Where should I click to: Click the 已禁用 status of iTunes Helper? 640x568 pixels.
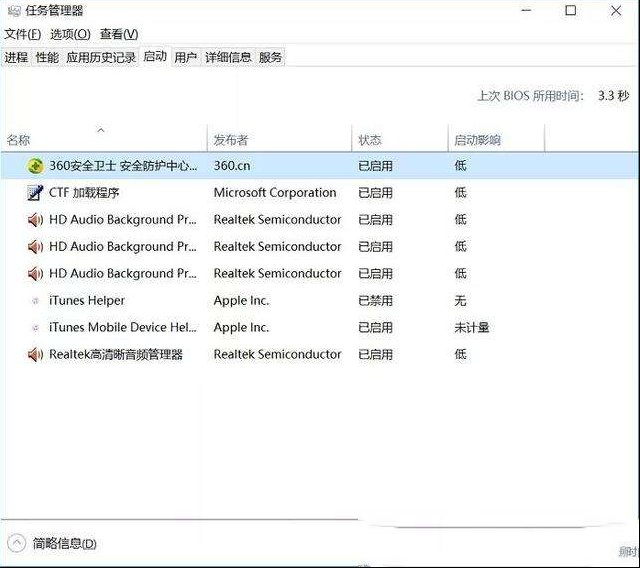[x=376, y=301]
